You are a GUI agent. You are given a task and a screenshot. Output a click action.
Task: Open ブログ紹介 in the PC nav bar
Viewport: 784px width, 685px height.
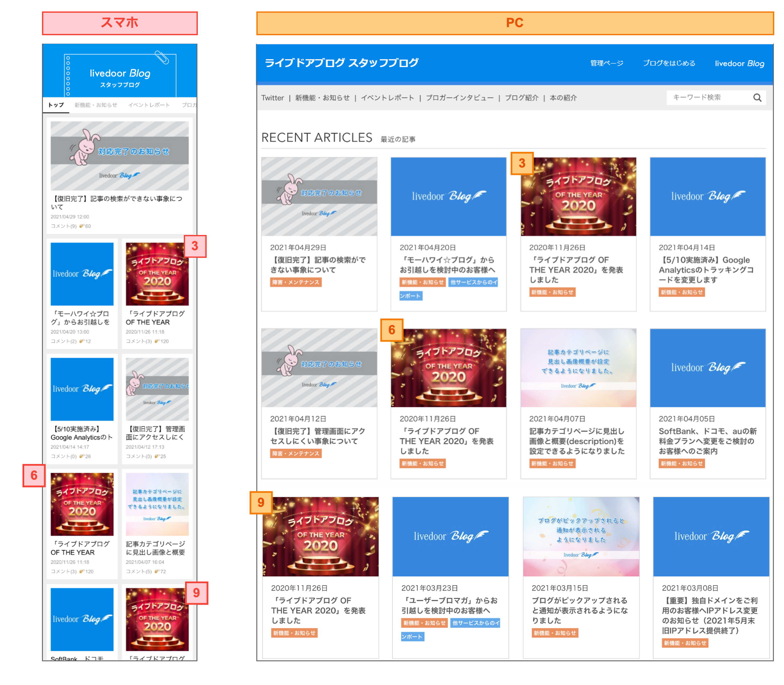[522, 98]
